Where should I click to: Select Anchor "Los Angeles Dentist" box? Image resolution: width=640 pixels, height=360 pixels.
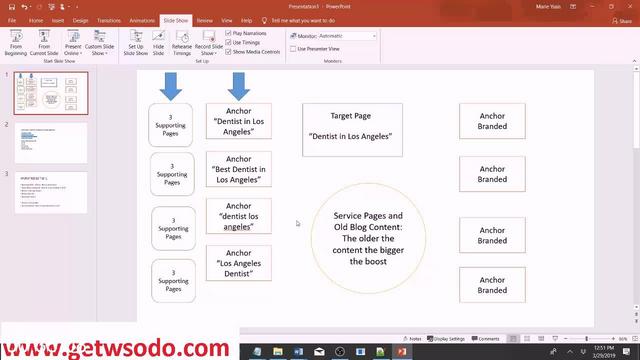(x=239, y=263)
